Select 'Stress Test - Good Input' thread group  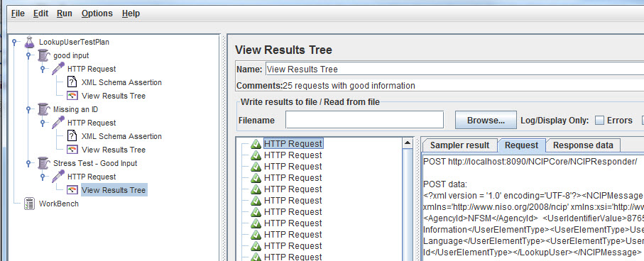point(95,163)
